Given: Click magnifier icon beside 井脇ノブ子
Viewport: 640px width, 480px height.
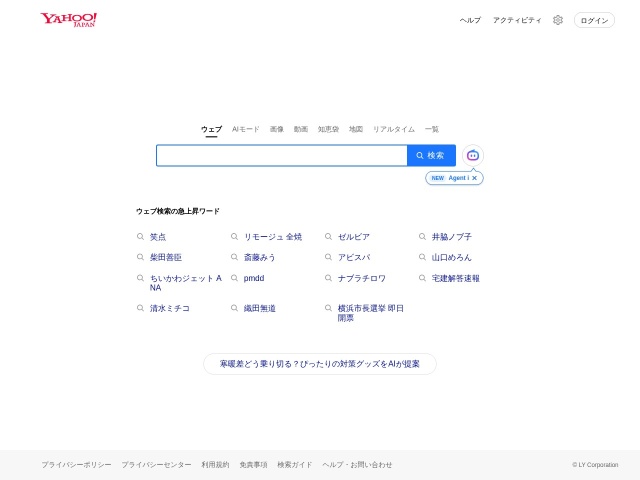Looking at the screenshot, I should pos(422,237).
